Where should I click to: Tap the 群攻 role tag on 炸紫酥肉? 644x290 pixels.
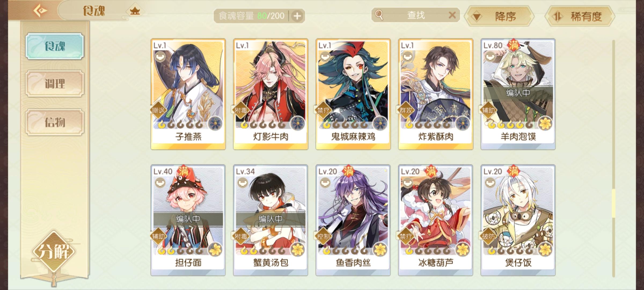point(405,110)
